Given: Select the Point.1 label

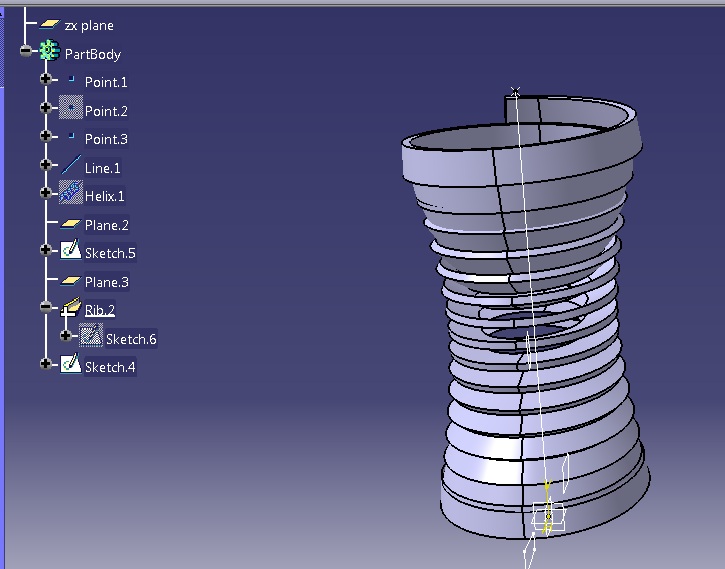Looking at the screenshot, I should pos(106,82).
